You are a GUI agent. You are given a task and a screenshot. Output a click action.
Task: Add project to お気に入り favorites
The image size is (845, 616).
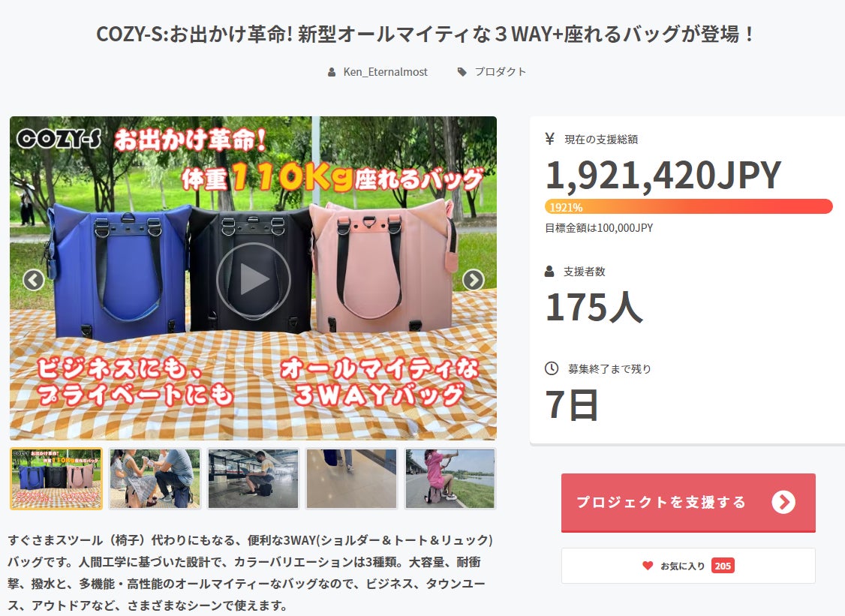[x=688, y=565]
